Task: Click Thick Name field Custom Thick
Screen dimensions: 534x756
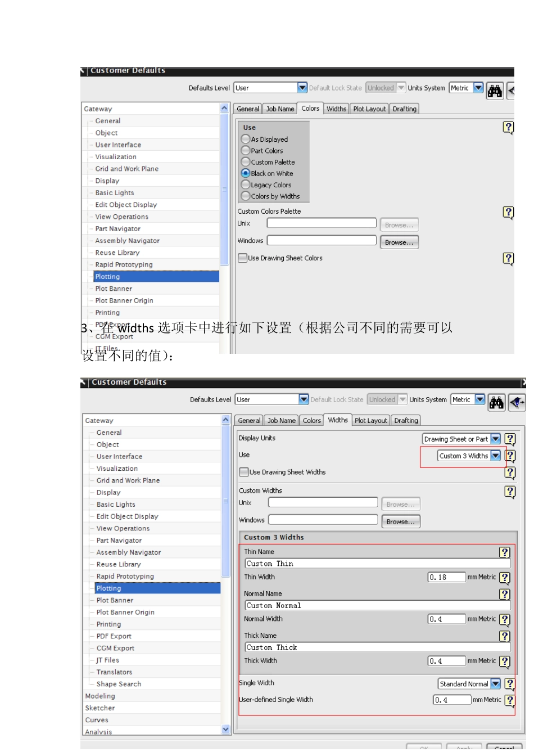Action: click(x=378, y=647)
